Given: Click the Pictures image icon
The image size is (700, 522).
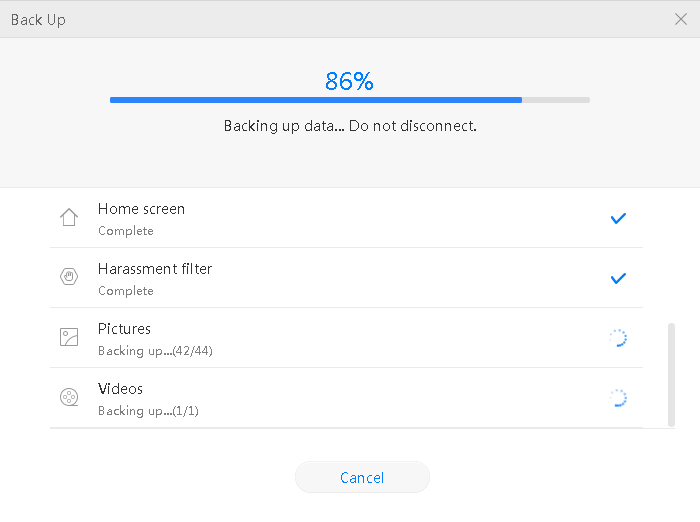Looking at the screenshot, I should [x=69, y=337].
